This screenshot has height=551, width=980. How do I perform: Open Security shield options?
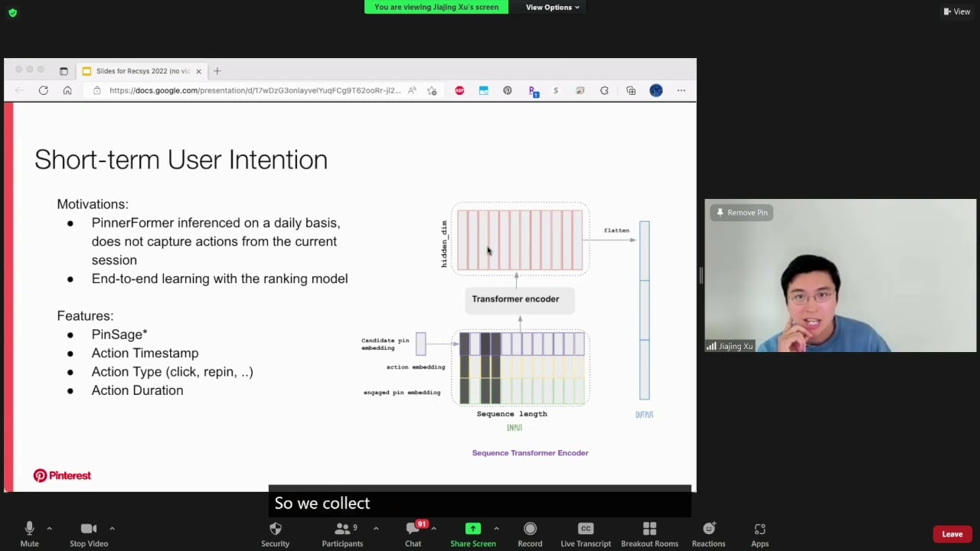coord(275,533)
